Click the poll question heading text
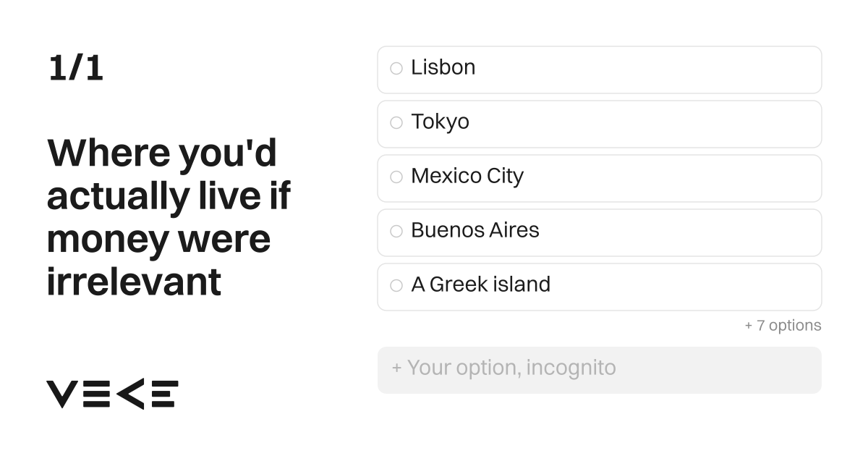Viewport: 868px width, 456px height. click(169, 217)
